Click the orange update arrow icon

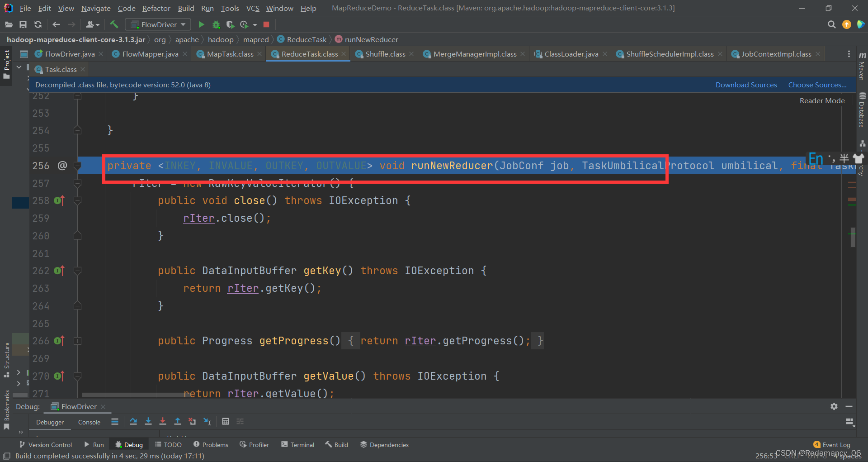click(x=847, y=24)
